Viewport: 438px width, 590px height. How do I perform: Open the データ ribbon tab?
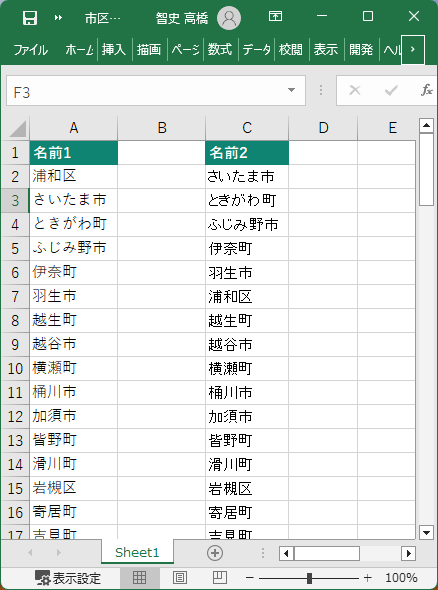point(256,49)
